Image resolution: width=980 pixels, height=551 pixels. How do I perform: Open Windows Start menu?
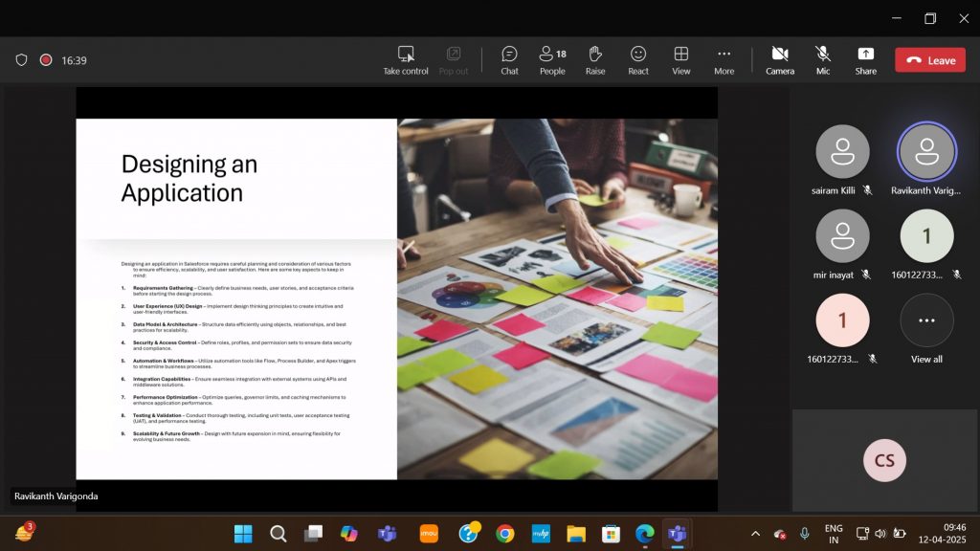click(243, 534)
